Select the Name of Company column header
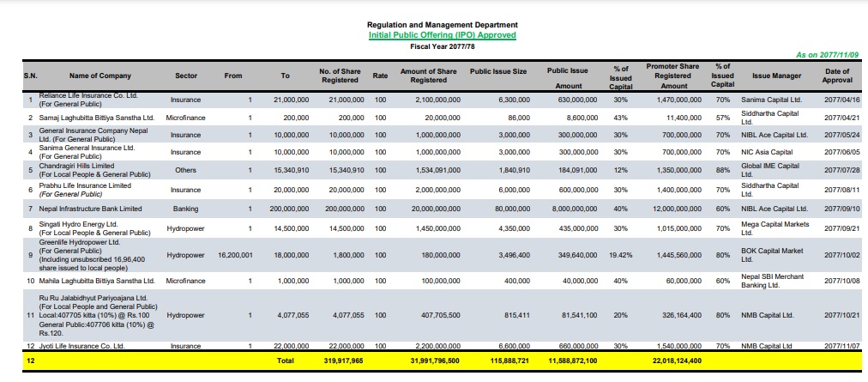The height and width of the screenshot is (382, 868). point(100,76)
